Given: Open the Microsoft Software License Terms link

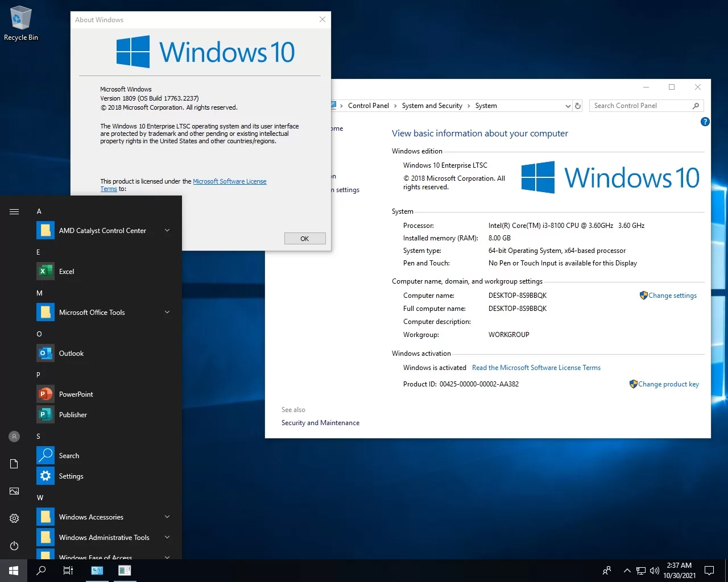Looking at the screenshot, I should coord(229,181).
